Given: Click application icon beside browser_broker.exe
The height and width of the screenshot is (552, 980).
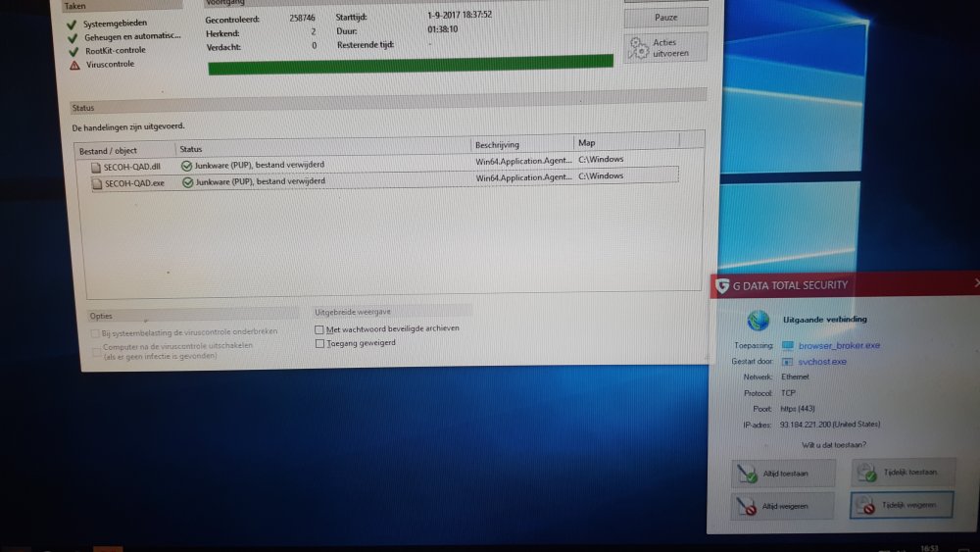Looking at the screenshot, I should [x=788, y=346].
